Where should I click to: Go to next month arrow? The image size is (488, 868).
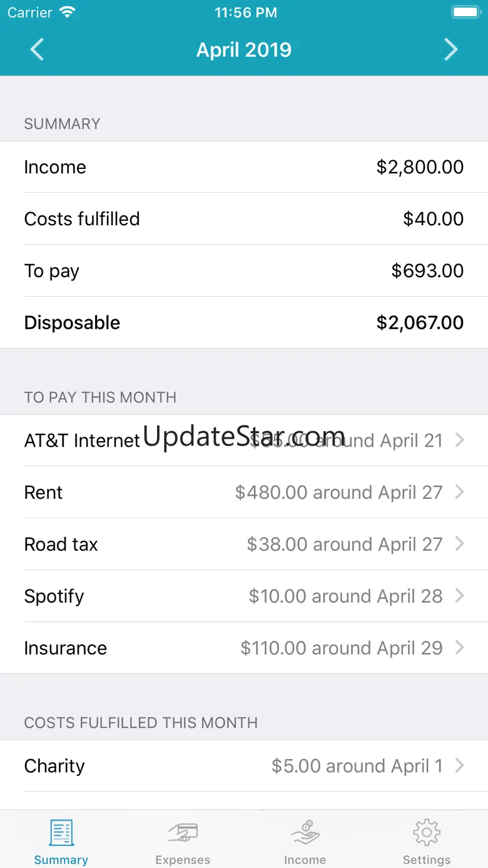[450, 50]
